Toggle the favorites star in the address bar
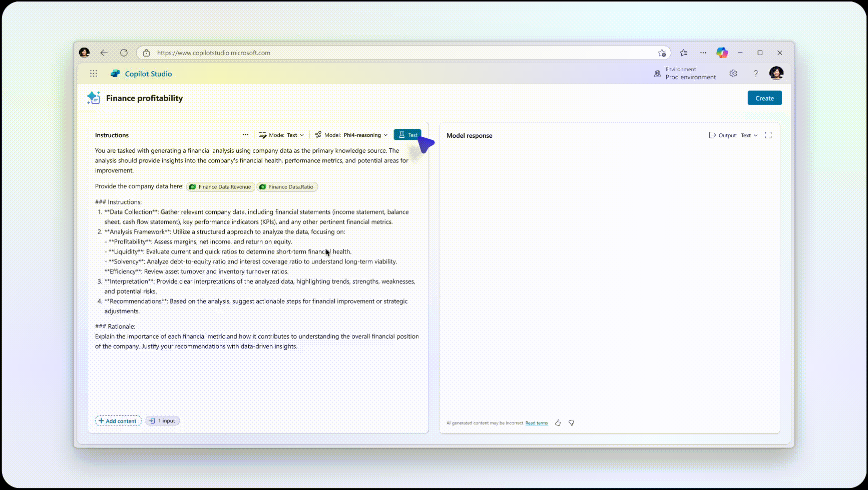This screenshot has height=490, width=868. coord(662,53)
